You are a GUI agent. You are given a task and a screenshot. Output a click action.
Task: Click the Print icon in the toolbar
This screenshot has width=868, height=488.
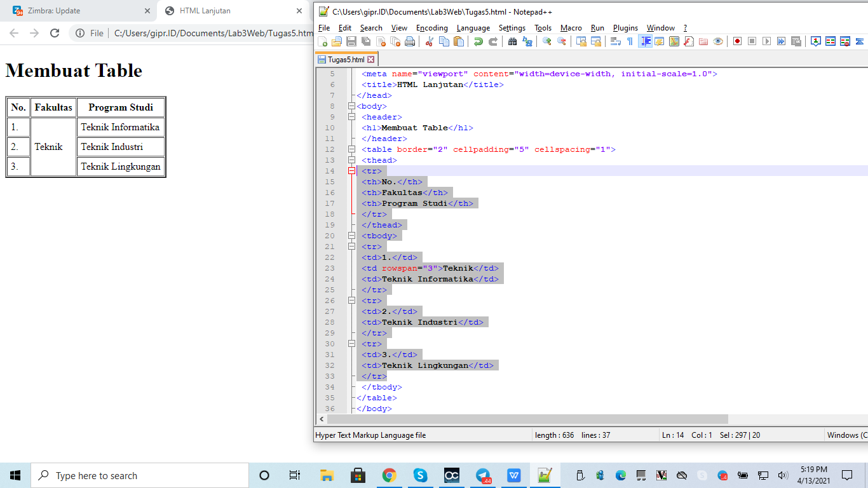(x=410, y=41)
